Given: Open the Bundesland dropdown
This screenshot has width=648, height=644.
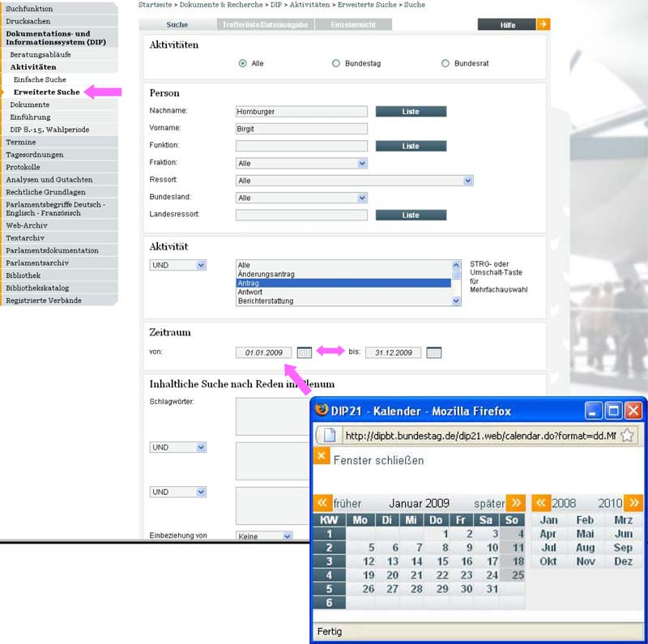Looking at the screenshot, I should [301, 198].
